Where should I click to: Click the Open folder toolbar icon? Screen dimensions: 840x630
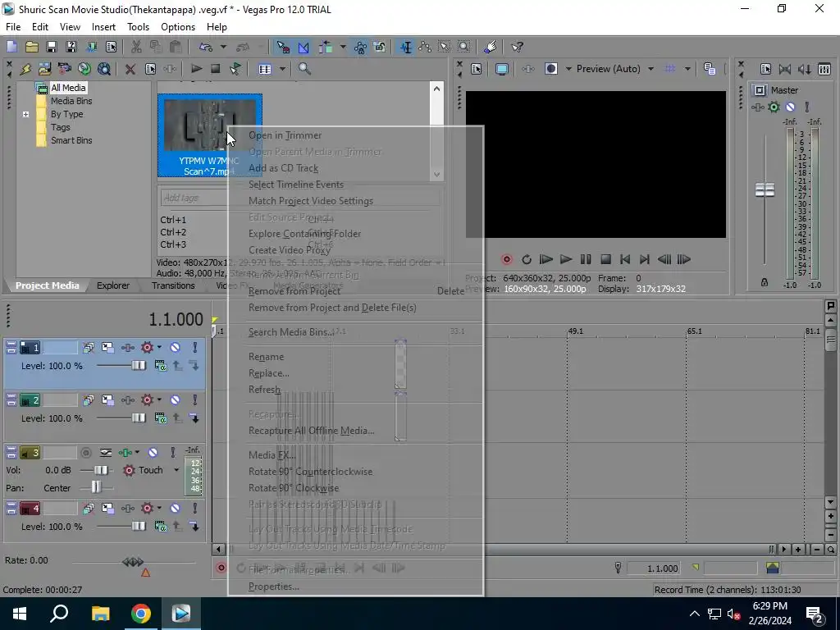point(32,47)
